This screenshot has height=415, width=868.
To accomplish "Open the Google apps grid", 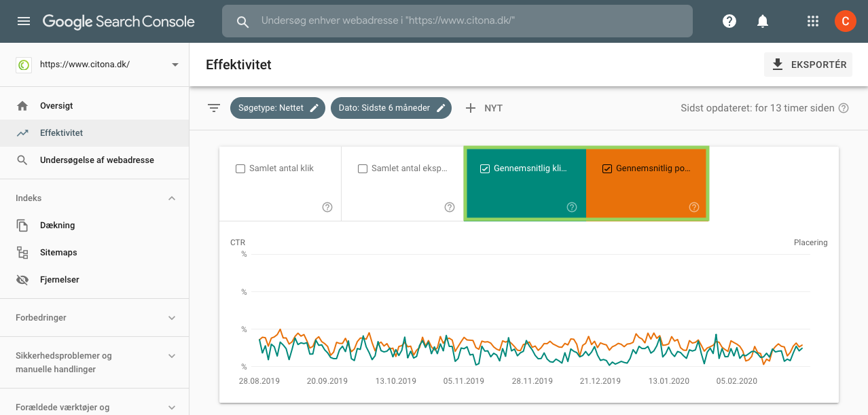I will (x=813, y=21).
